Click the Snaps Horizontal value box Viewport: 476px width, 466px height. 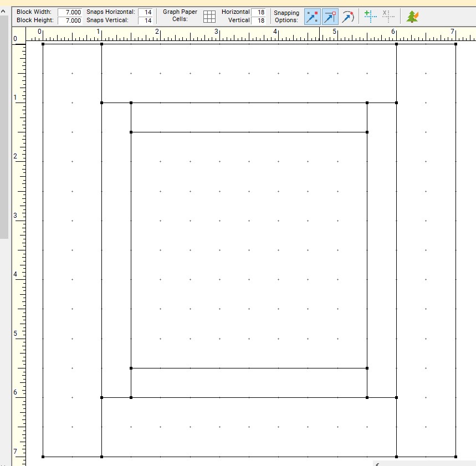(x=145, y=12)
